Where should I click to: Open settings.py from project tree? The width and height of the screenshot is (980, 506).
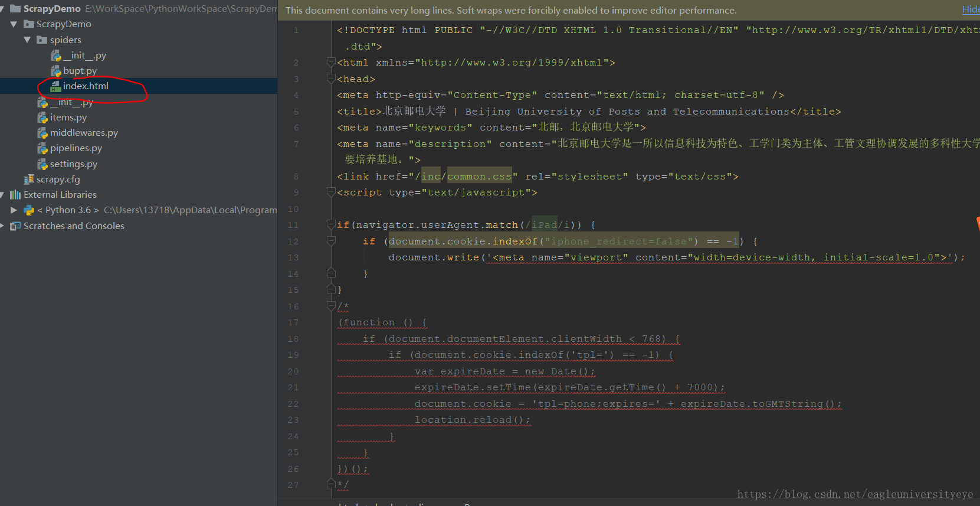74,164
